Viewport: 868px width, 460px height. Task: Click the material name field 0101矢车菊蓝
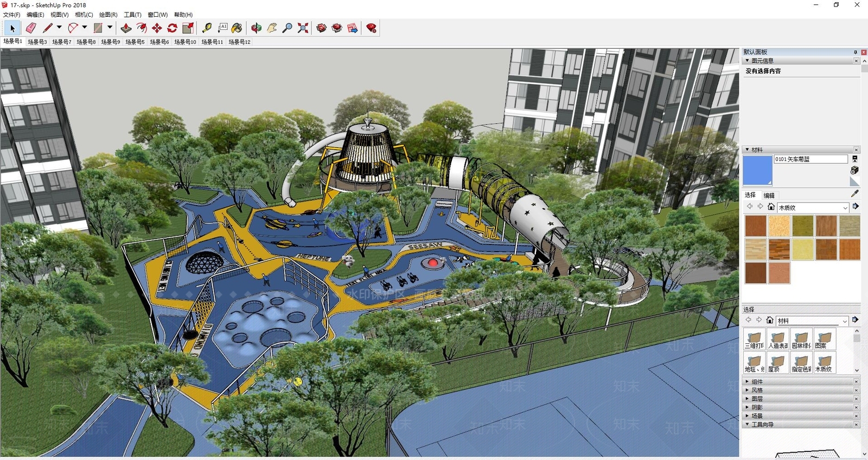810,159
